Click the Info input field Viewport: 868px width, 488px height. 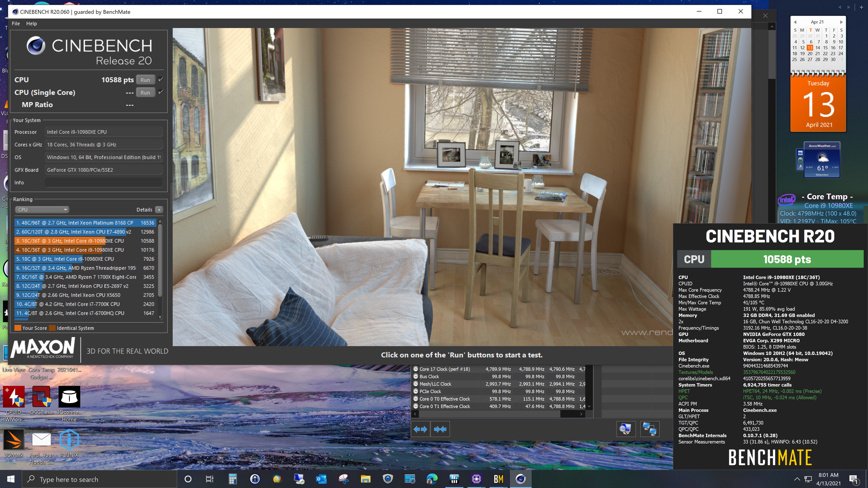pyautogui.click(x=104, y=183)
